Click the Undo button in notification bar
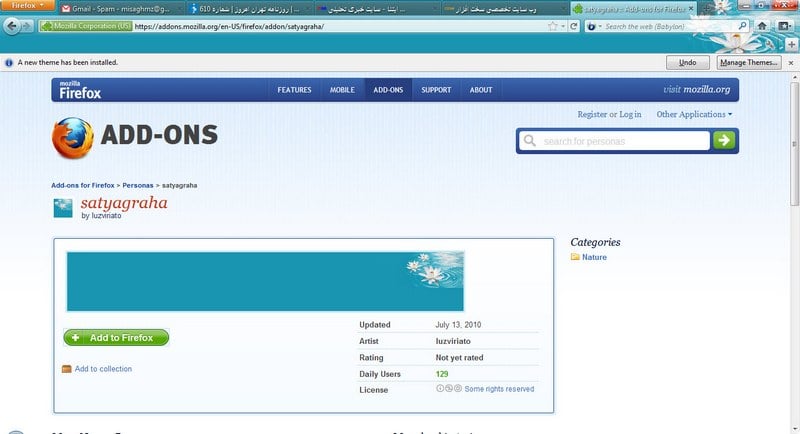 (x=687, y=62)
